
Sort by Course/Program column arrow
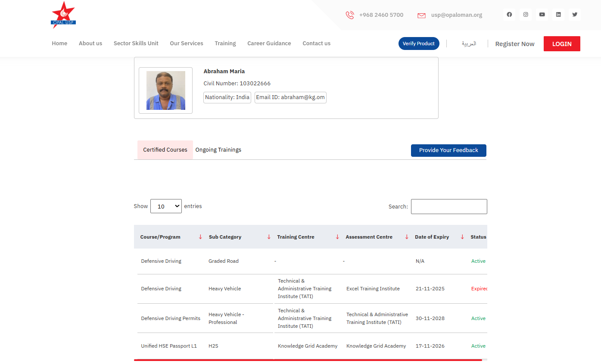click(x=200, y=237)
